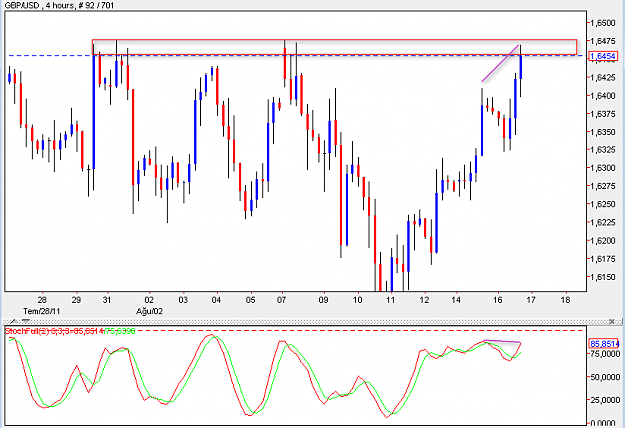Select the magenta trend line near latest candles

point(500,63)
